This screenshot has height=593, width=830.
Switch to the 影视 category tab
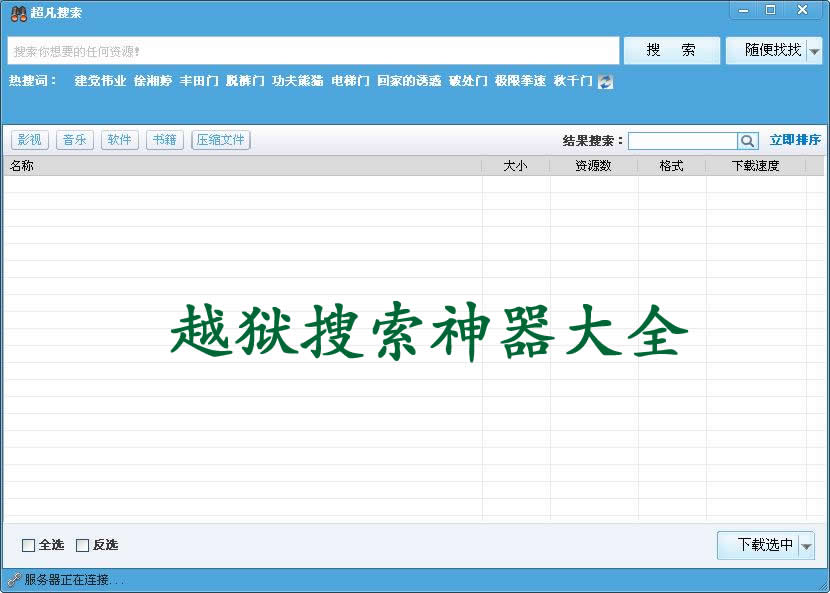click(x=31, y=140)
